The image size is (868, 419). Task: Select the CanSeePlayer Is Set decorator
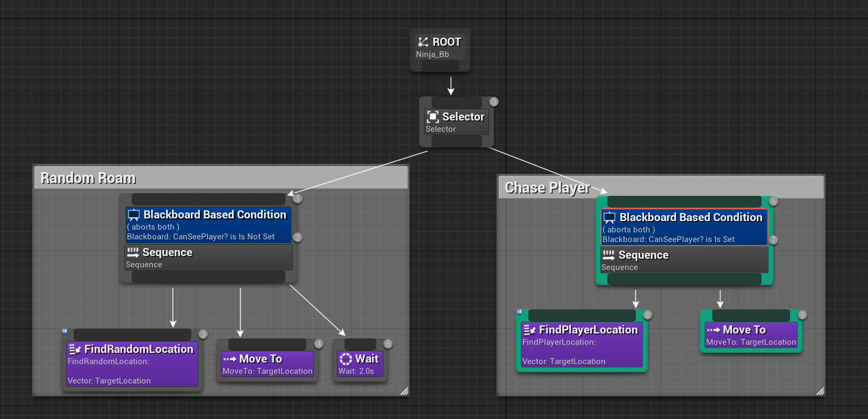coord(684,228)
